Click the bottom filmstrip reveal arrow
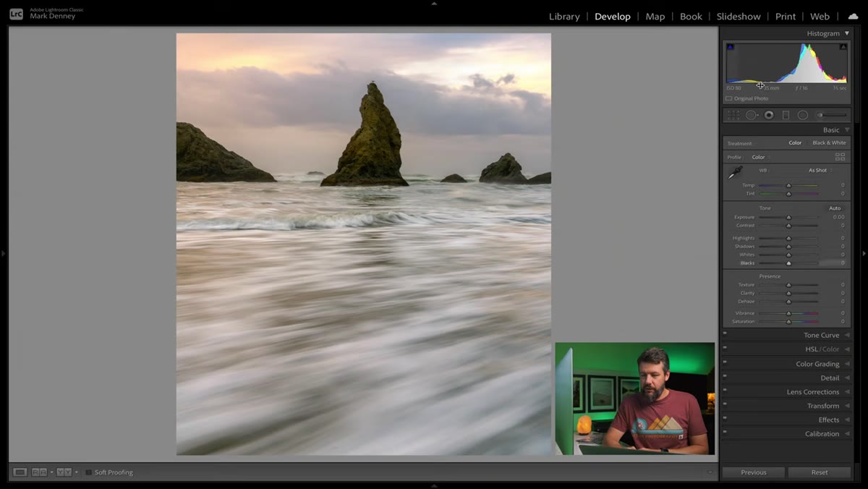The height and width of the screenshot is (489, 868). click(434, 486)
